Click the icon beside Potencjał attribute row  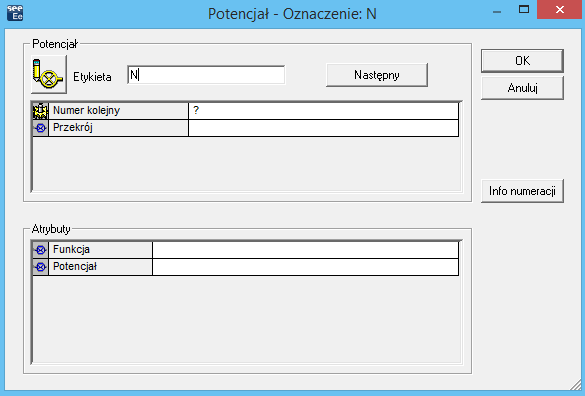pyautogui.click(x=40, y=267)
